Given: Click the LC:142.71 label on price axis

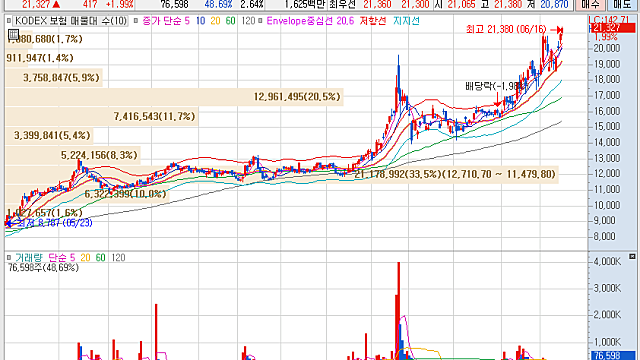Looking at the screenshot, I should pos(609,20).
